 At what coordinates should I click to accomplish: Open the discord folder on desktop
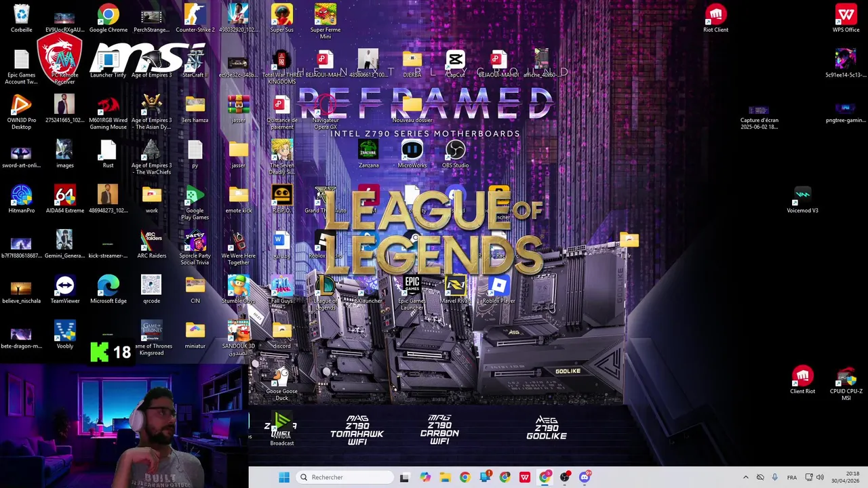pos(282,335)
